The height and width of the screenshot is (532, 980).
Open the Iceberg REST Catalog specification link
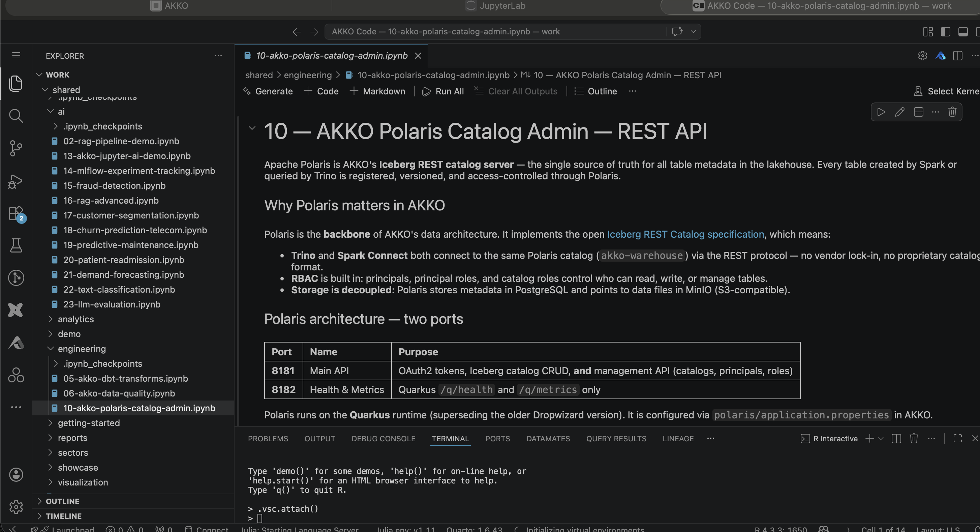coord(685,234)
